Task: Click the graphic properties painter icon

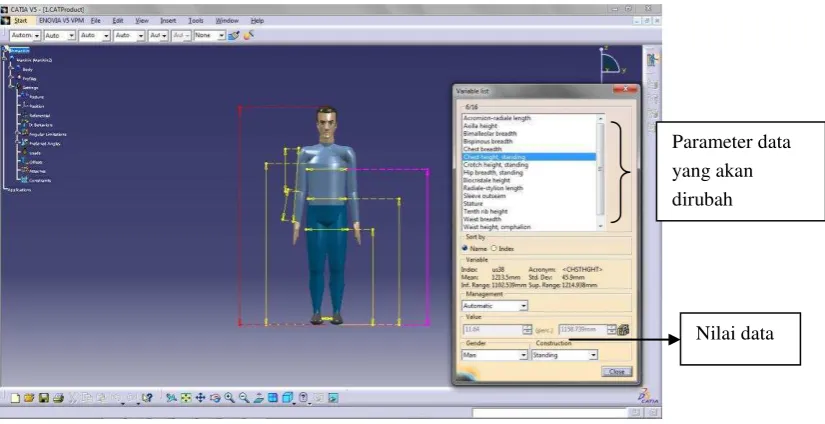Action: [249, 35]
